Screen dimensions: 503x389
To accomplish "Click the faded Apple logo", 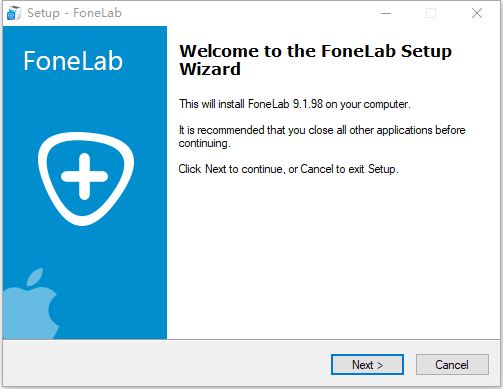I will (30, 304).
